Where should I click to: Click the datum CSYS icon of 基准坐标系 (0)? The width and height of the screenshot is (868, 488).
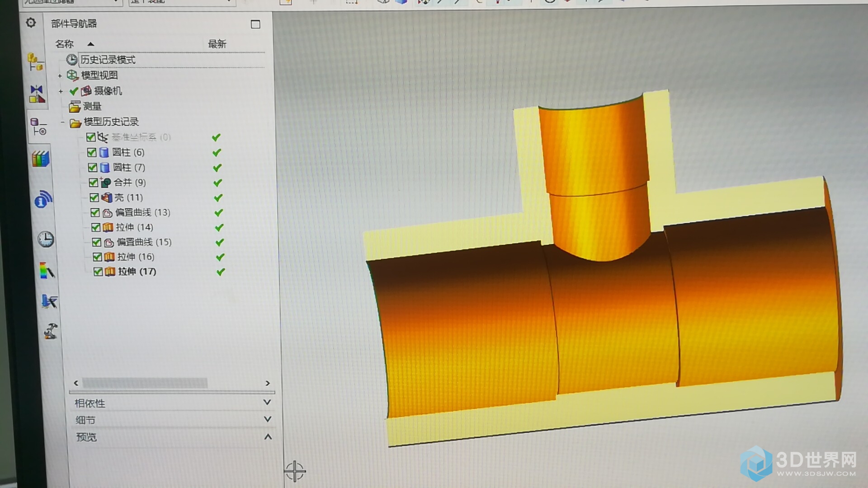point(103,137)
